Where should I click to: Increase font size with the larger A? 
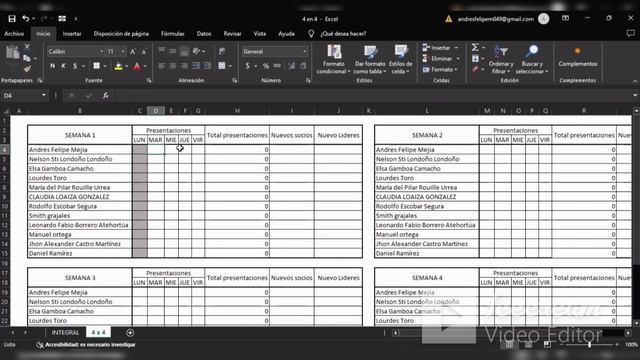[133, 52]
